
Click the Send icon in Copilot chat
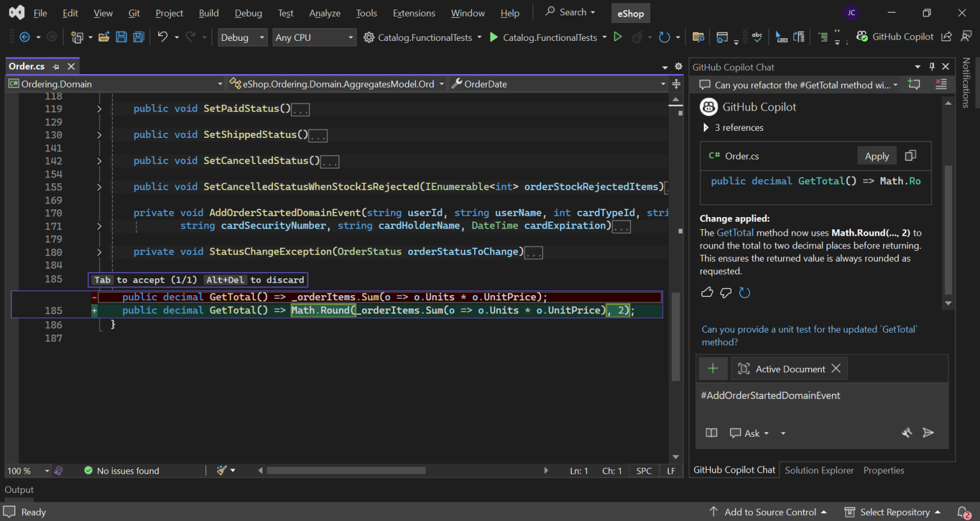coord(929,433)
